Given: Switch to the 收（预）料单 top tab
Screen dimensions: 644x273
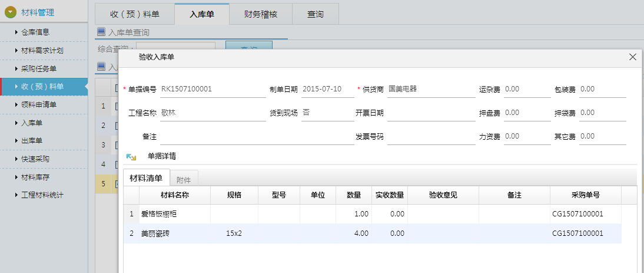Looking at the screenshot, I should pyautogui.click(x=135, y=14).
